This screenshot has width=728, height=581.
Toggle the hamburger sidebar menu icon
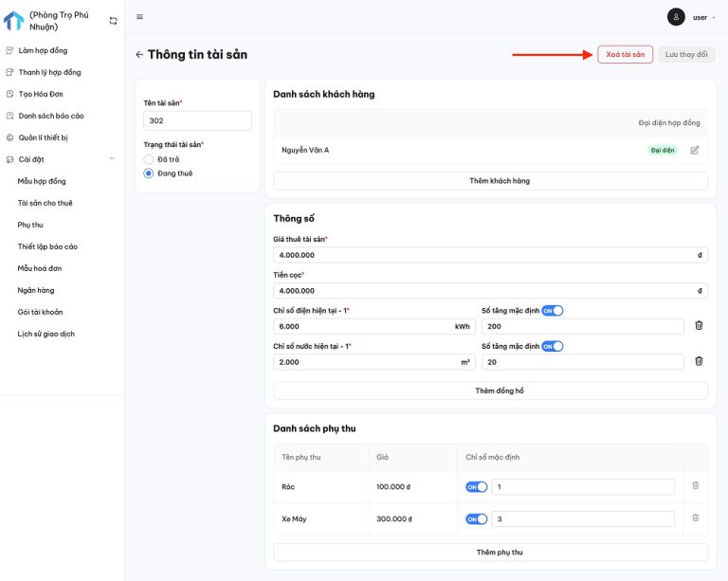[140, 17]
